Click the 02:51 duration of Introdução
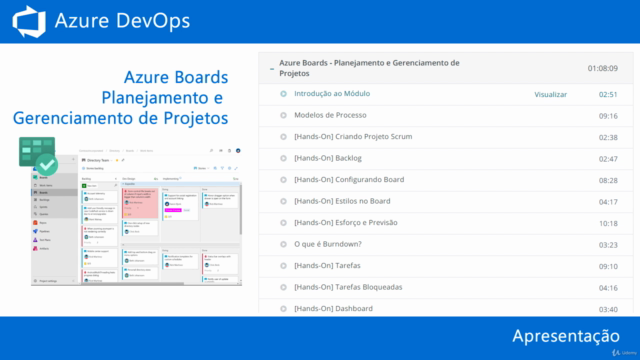The width and height of the screenshot is (640, 360). pyautogui.click(x=608, y=94)
